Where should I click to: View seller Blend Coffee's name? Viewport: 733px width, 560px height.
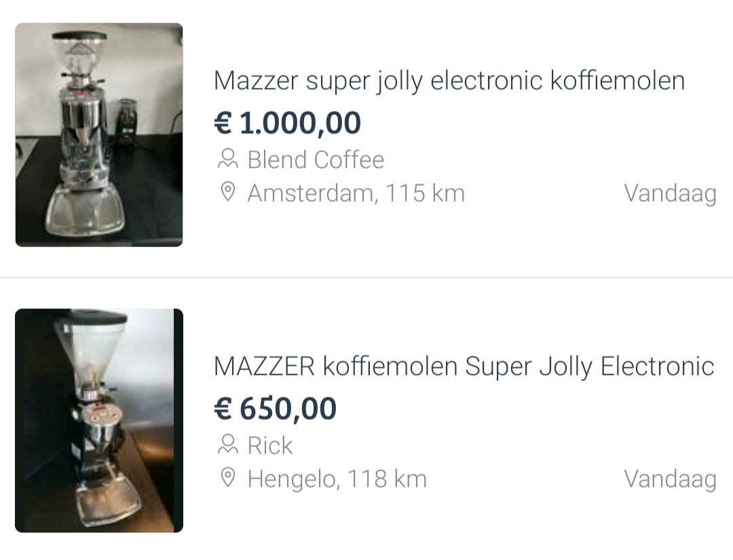tap(316, 160)
